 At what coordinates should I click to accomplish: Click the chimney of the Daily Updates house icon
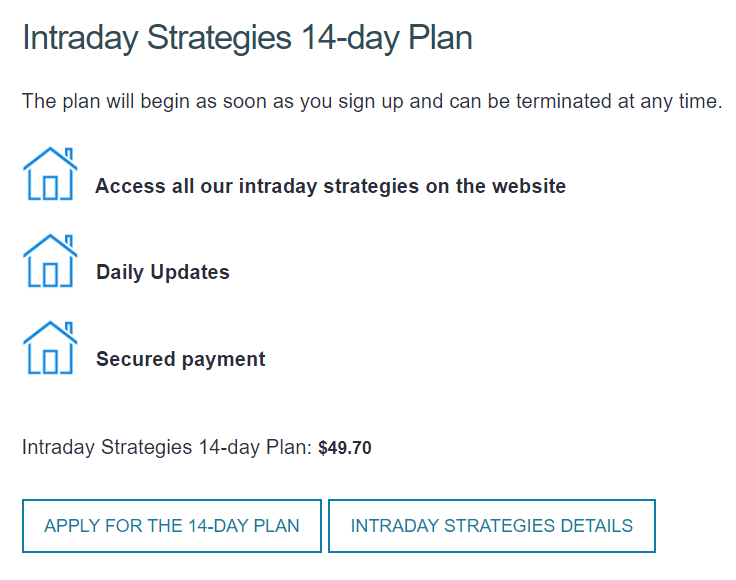(69, 240)
